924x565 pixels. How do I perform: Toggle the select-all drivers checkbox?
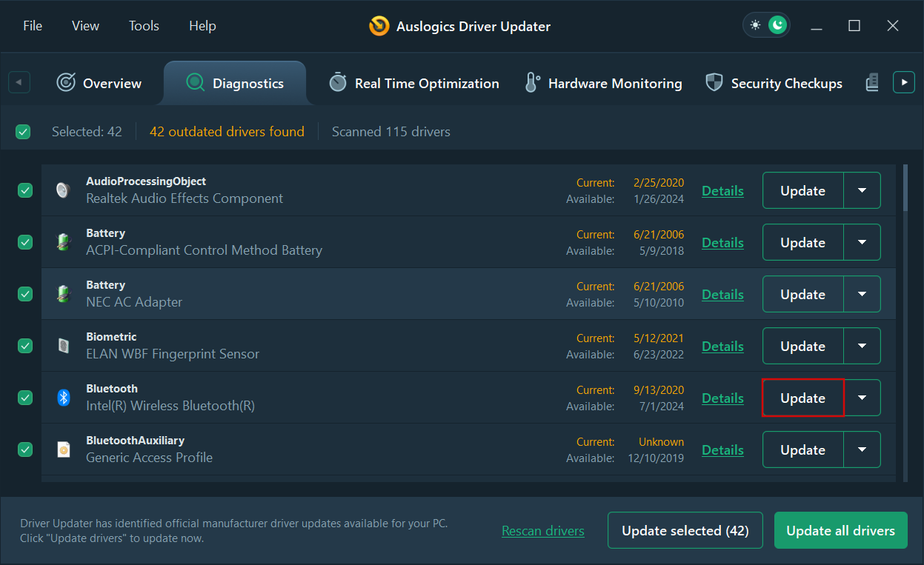click(x=23, y=132)
